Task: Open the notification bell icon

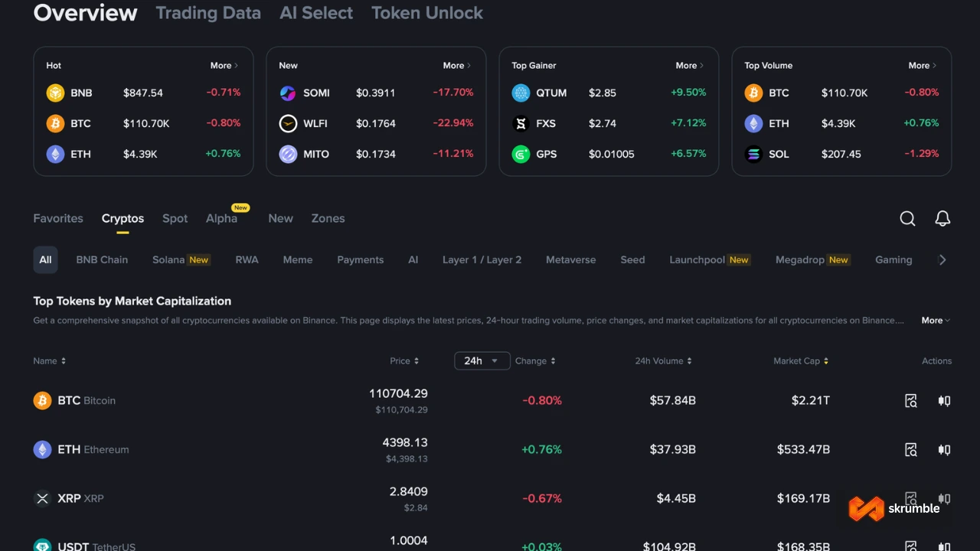Action: coord(942,218)
